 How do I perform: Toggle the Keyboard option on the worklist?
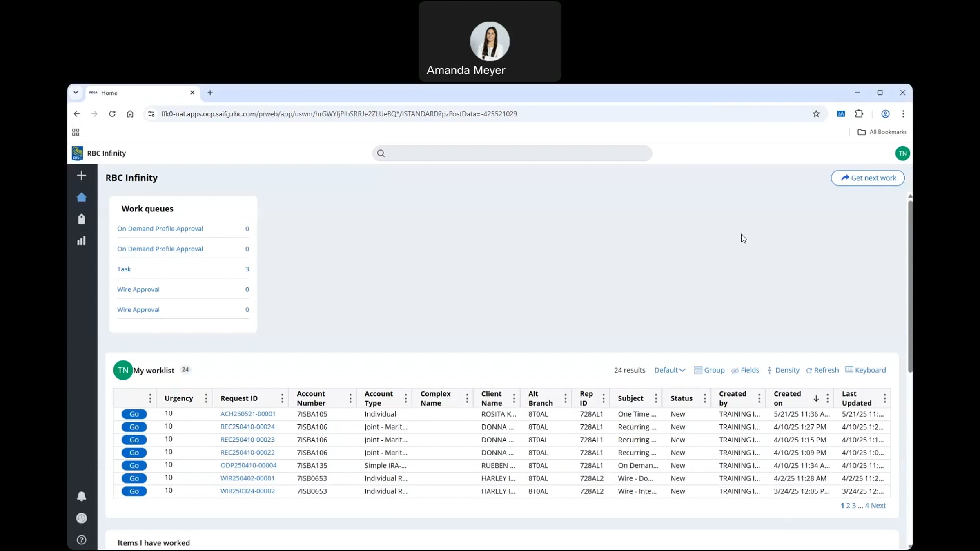[865, 370]
